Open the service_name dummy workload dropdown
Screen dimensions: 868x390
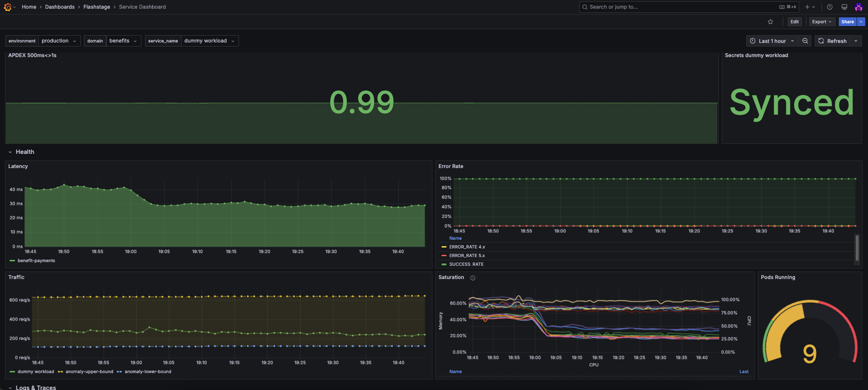tap(209, 41)
